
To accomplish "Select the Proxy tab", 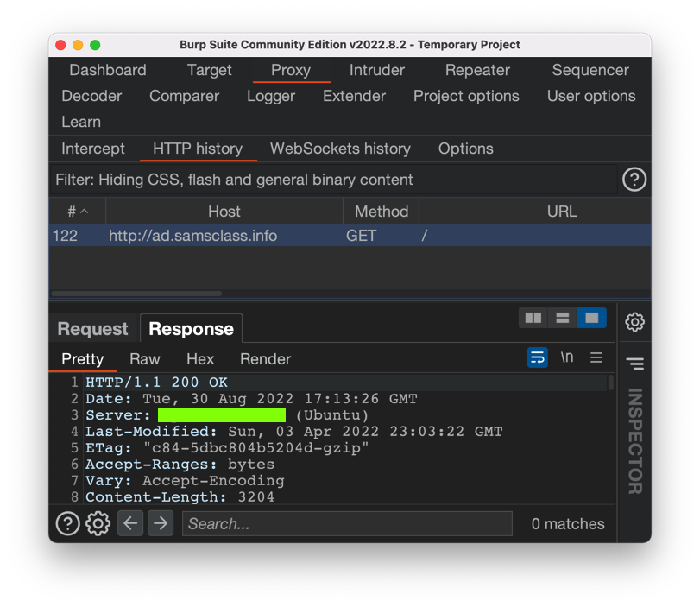I will pyautogui.click(x=291, y=70).
